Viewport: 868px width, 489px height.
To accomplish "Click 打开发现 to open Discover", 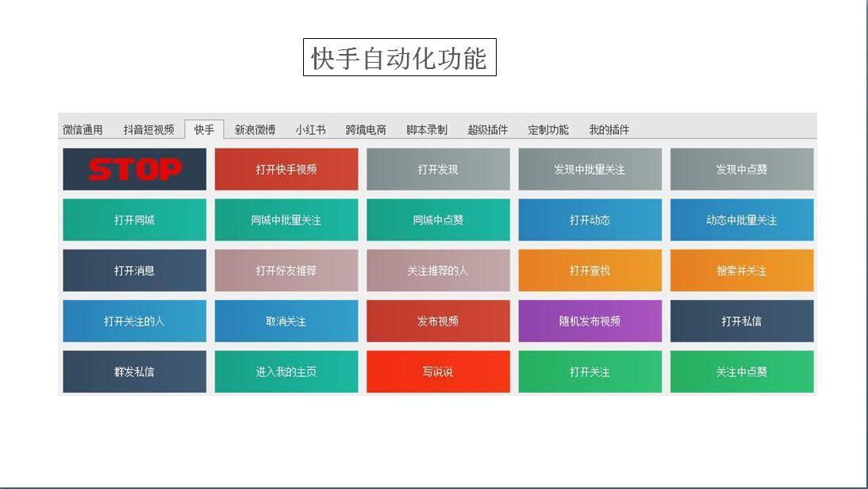I will pos(437,169).
